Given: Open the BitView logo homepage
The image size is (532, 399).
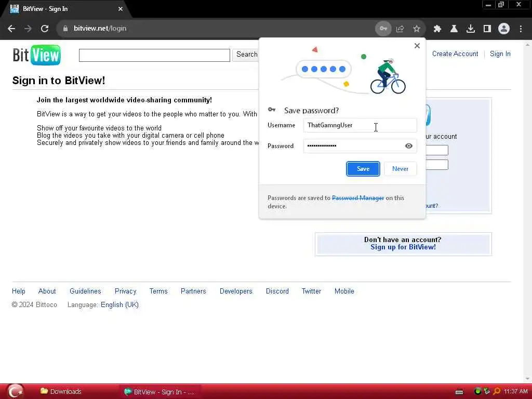Looking at the screenshot, I should point(37,55).
